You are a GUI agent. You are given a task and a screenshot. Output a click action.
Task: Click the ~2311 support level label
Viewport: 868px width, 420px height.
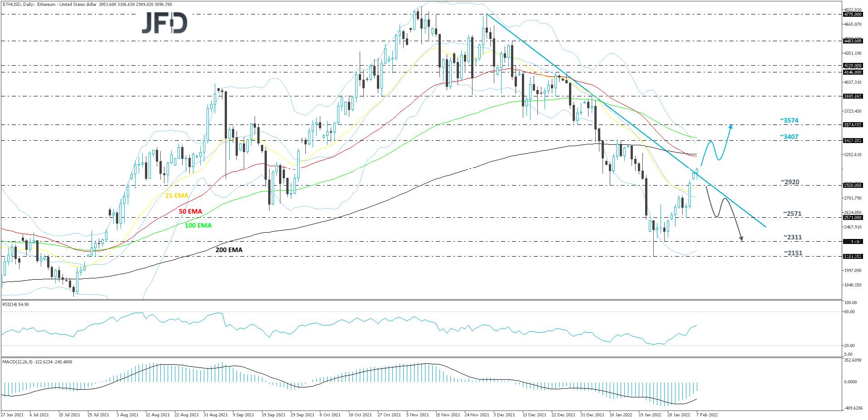click(x=793, y=237)
